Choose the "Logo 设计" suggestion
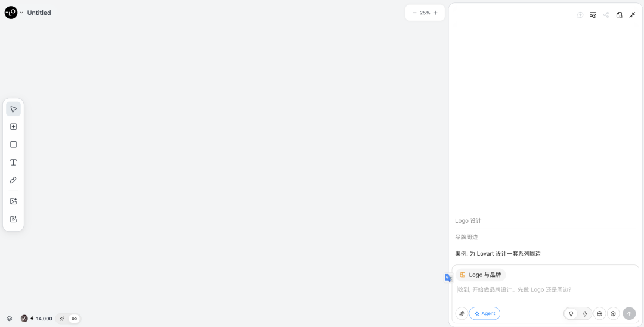 click(468, 221)
